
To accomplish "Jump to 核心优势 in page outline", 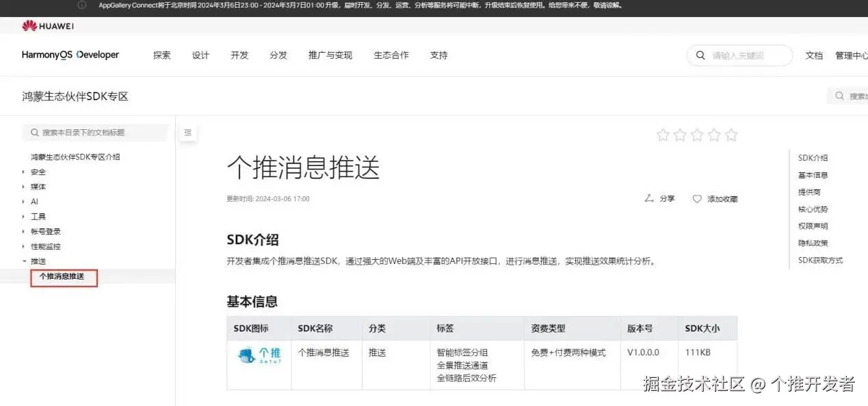I will click(x=813, y=209).
